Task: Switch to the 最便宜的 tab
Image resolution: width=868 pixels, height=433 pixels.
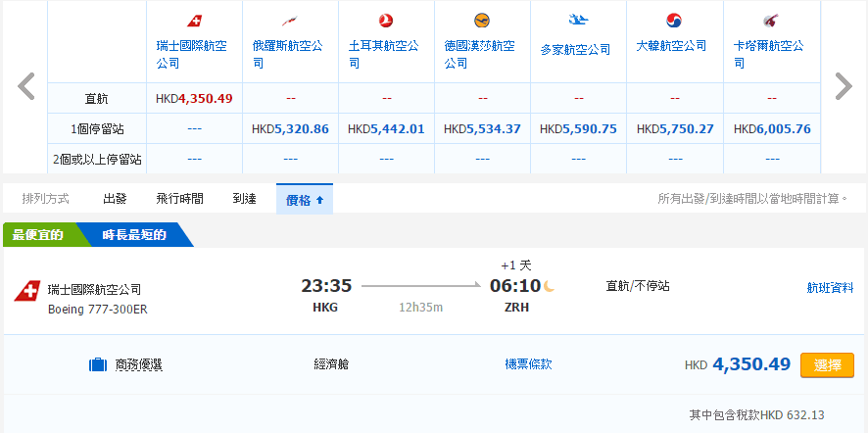Action: tap(39, 235)
